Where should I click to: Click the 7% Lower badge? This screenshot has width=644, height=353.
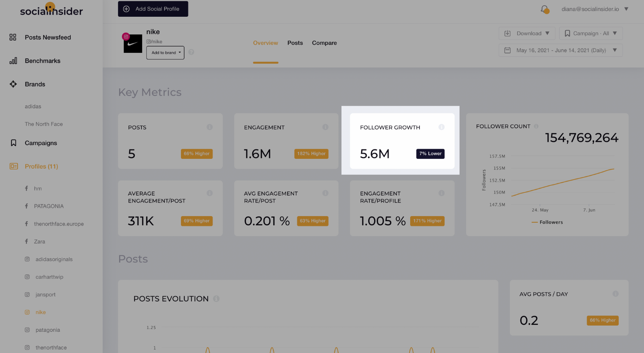click(x=430, y=154)
